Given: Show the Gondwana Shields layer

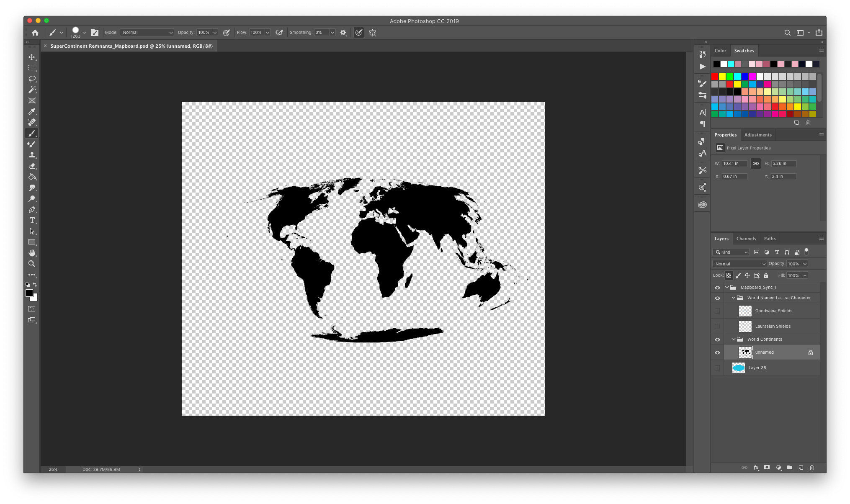Looking at the screenshot, I should tap(717, 311).
